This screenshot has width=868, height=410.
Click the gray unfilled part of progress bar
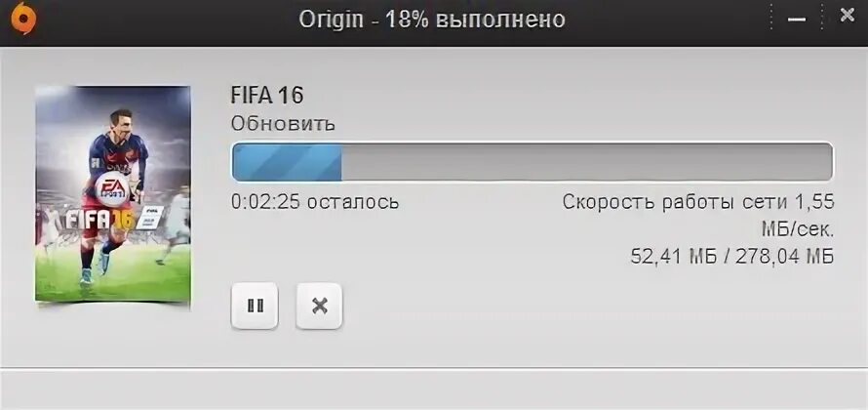[x=586, y=162]
